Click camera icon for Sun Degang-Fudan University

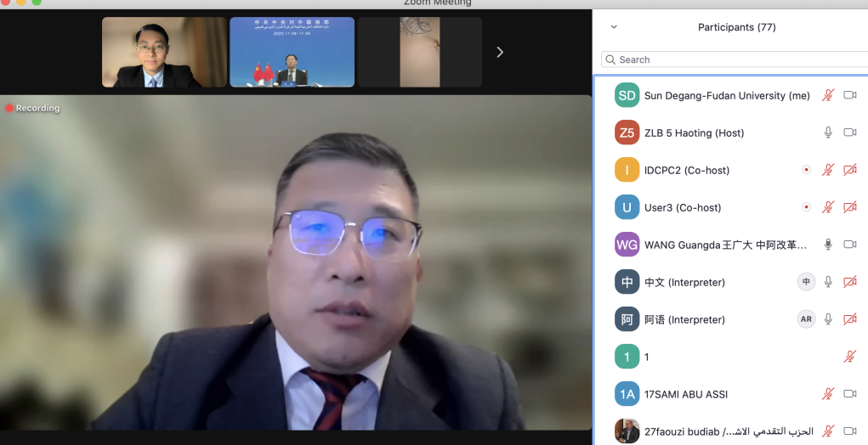[x=849, y=95]
